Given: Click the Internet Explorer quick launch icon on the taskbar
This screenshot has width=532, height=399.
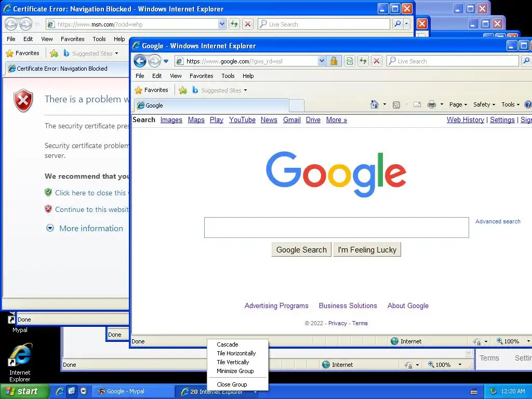Looking at the screenshot, I should pos(60,391).
